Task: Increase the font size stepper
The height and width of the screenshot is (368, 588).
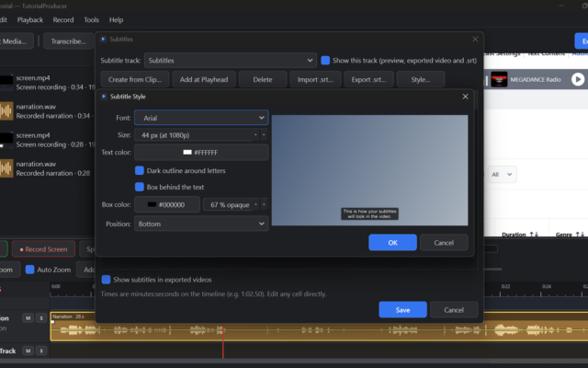Action: tap(255, 135)
